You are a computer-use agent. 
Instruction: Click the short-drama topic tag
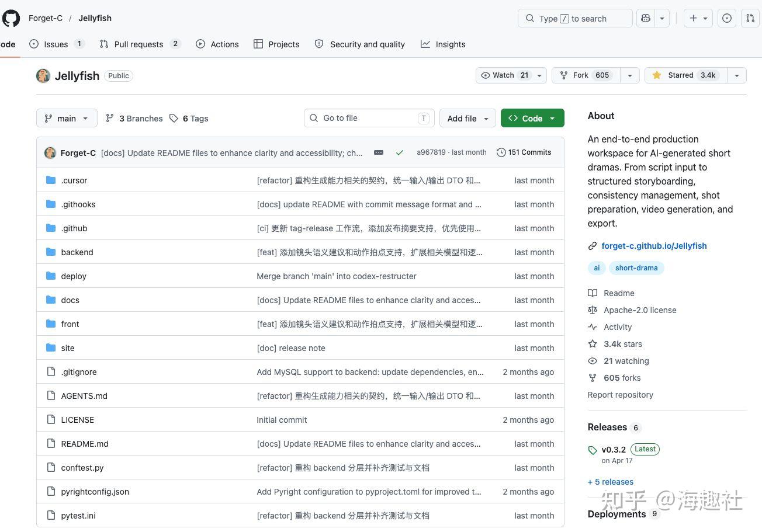click(636, 268)
